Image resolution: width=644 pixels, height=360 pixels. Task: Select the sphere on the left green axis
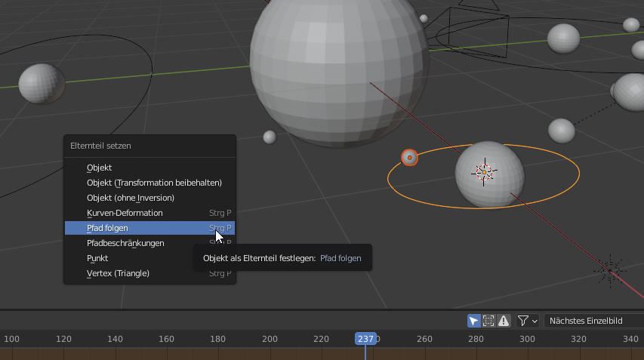pyautogui.click(x=42, y=83)
